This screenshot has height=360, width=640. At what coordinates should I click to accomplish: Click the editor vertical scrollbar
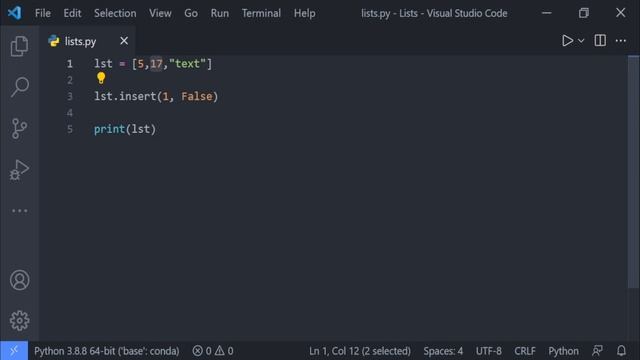[633, 171]
